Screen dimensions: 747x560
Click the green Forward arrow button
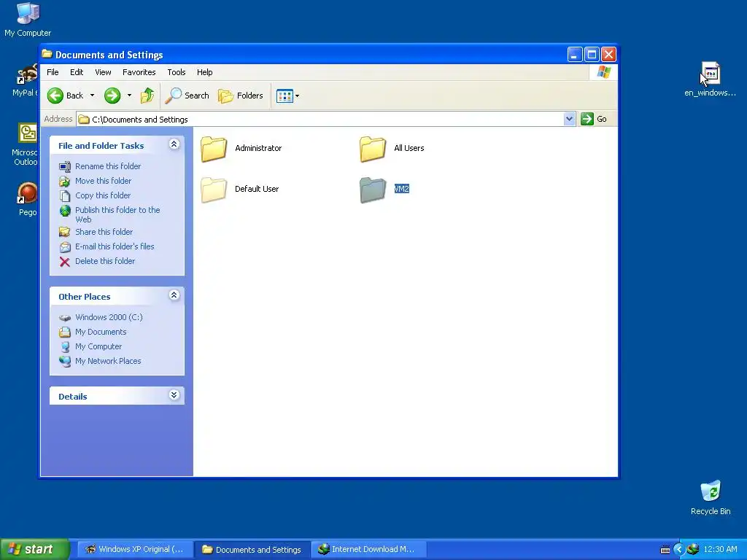pyautogui.click(x=112, y=96)
